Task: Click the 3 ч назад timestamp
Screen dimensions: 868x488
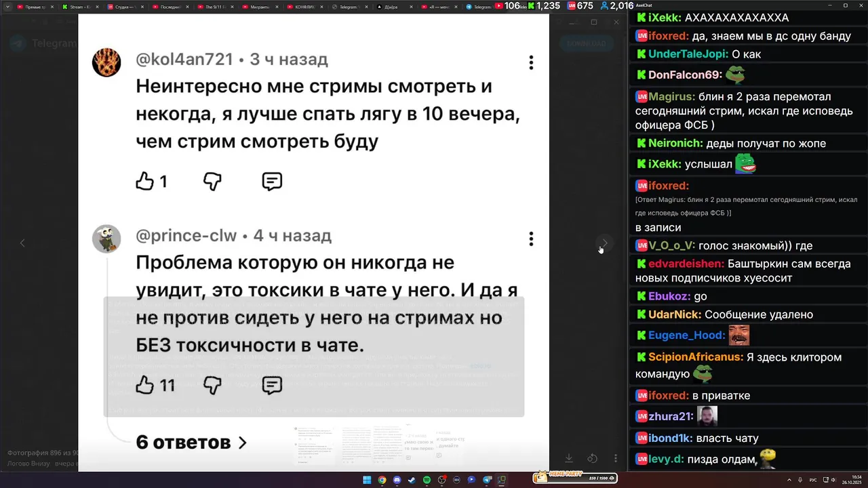Action: [289, 60]
